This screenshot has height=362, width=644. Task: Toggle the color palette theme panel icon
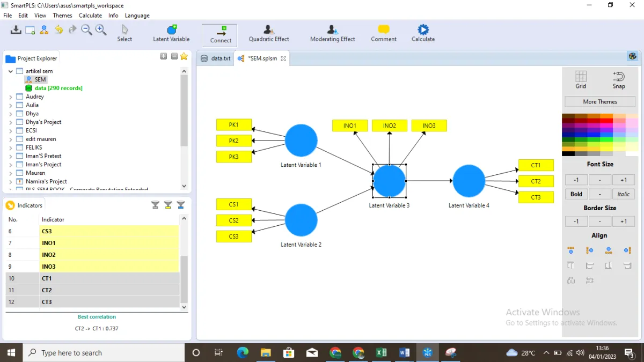pos(632,56)
